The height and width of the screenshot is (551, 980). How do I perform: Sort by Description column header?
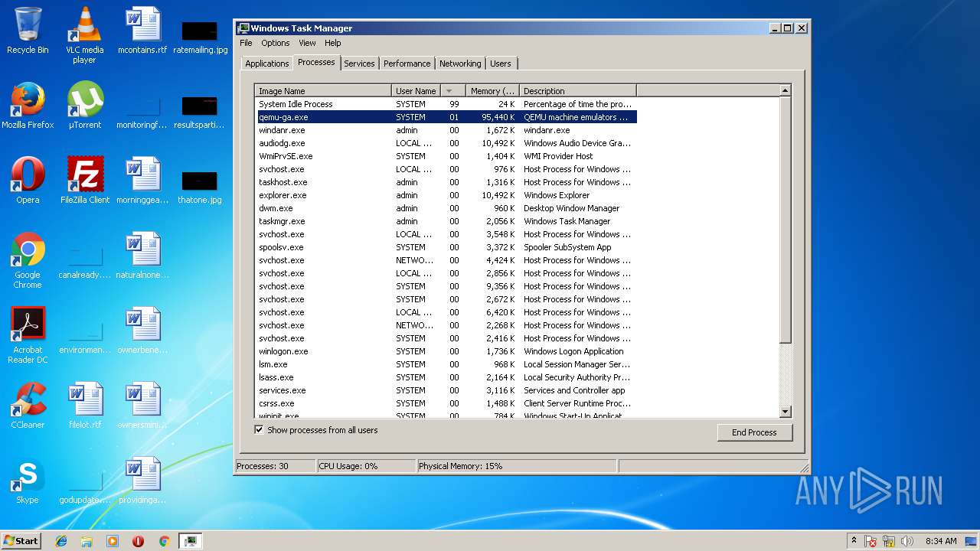[x=577, y=91]
